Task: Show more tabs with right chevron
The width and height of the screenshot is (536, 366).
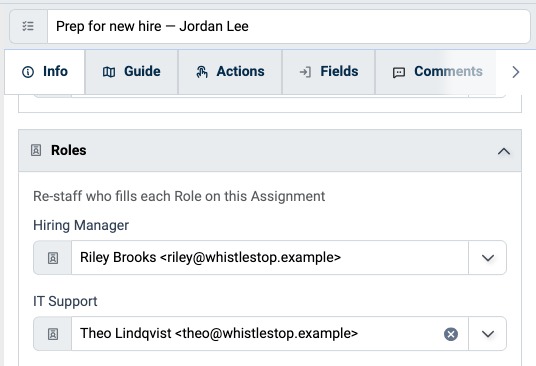Action: click(515, 72)
